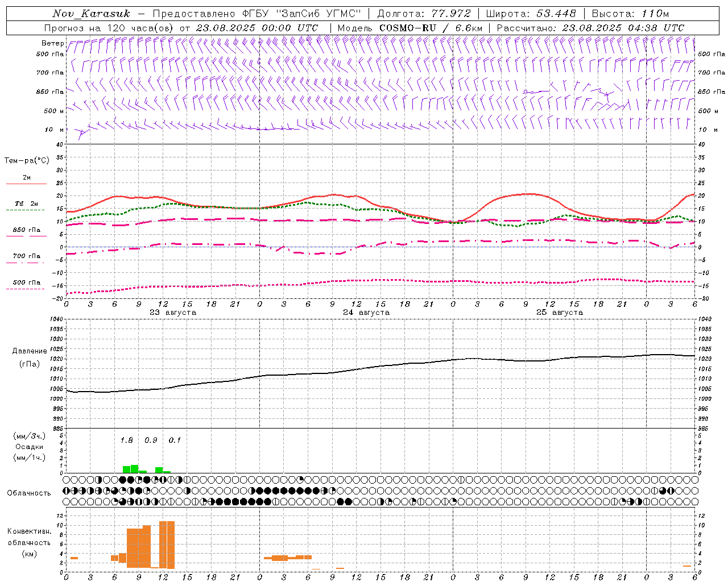Select the 850 гПа temperature legend entry
Image resolution: width=728 pixels, height=582 pixels.
[26, 230]
